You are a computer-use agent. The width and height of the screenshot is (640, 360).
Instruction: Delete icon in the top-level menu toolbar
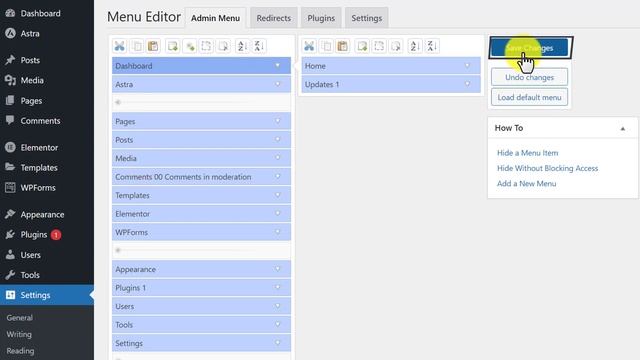pyautogui.click(x=223, y=46)
